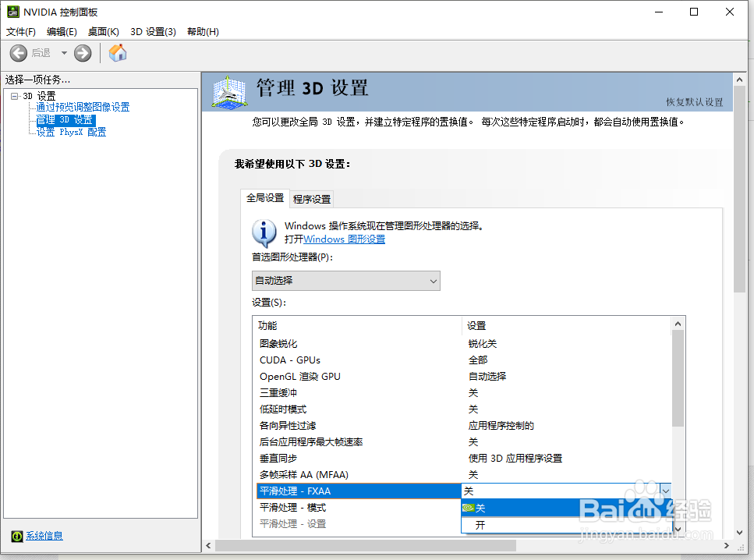
Task: Click the NVIDIA app icon in title bar
Action: click(13, 12)
